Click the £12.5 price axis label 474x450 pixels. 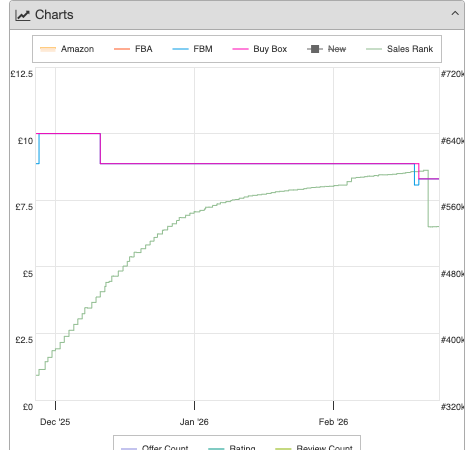pos(22,74)
